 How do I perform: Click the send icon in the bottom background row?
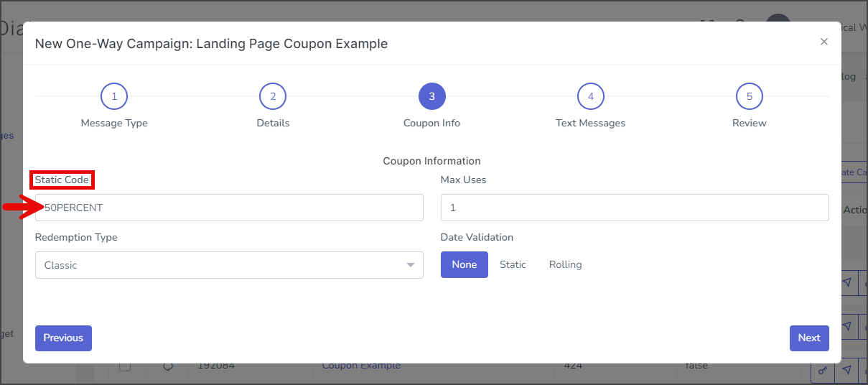click(847, 370)
